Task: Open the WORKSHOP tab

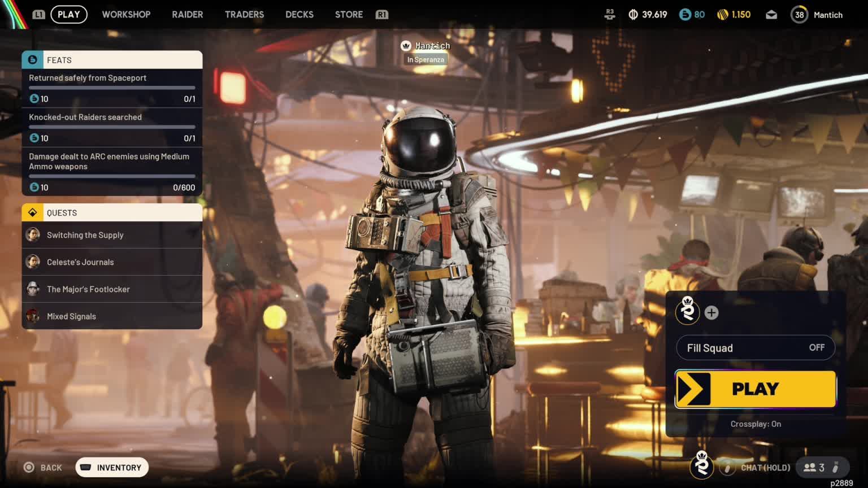Action: coord(126,15)
